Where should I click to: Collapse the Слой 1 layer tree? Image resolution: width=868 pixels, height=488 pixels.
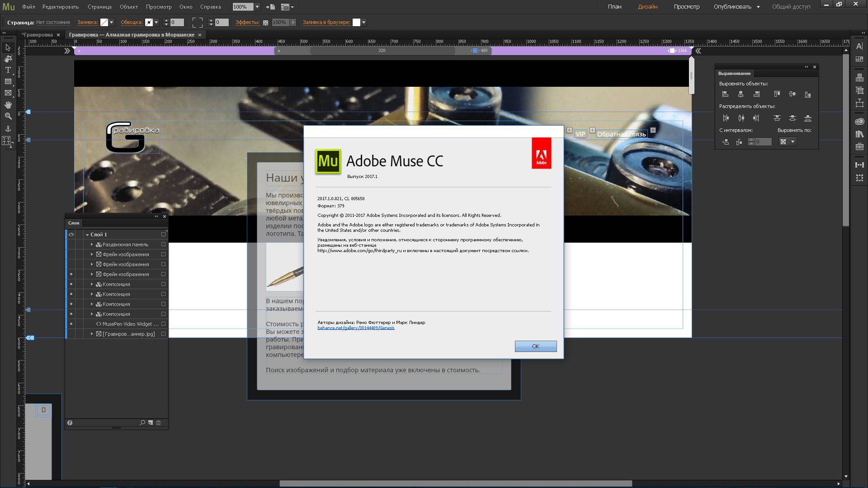(87, 235)
